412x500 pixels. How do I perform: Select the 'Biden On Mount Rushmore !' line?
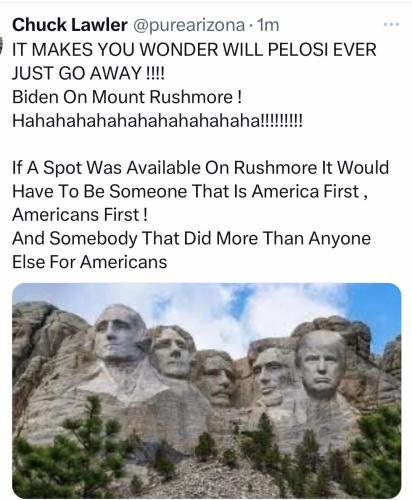127,97
